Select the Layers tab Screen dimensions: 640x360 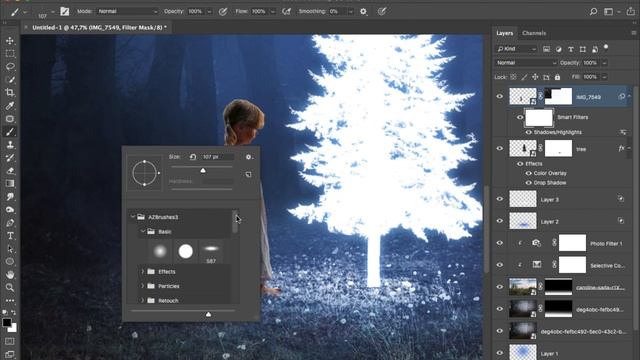504,33
